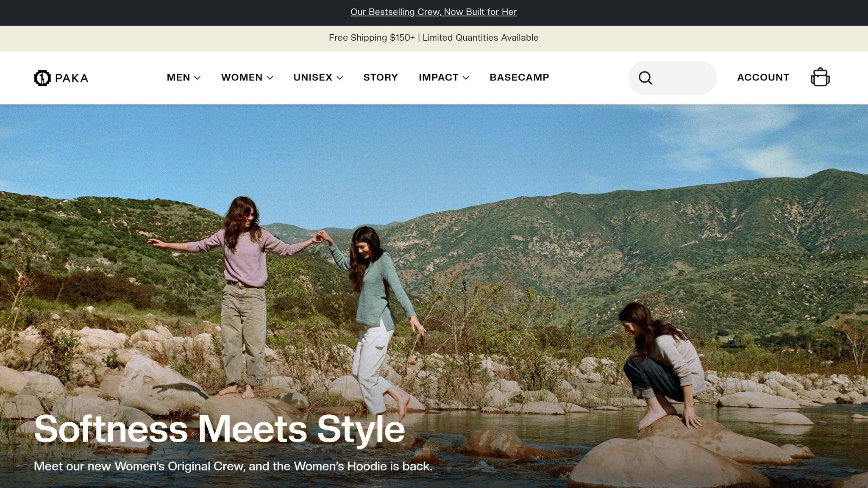Screen dimensions: 868x488
Task: Open the STORY menu item
Action: (x=381, y=78)
